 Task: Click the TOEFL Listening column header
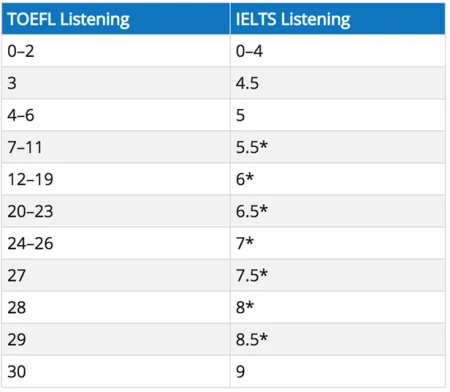[x=116, y=19]
